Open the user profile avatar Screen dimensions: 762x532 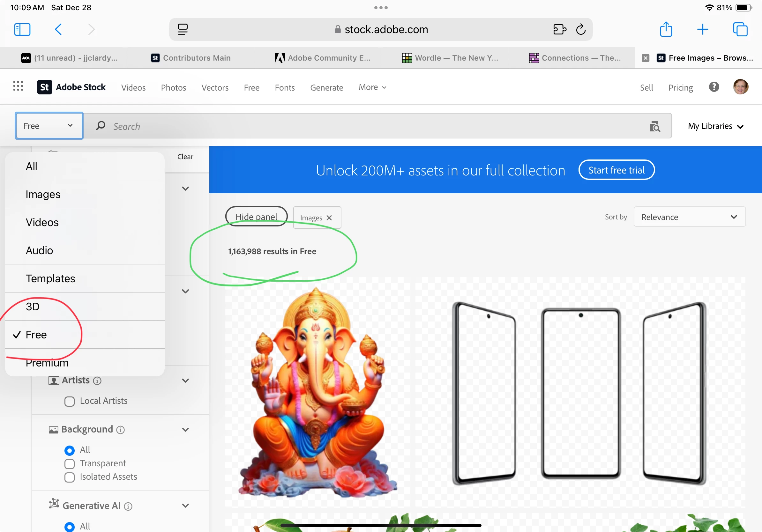tap(740, 87)
